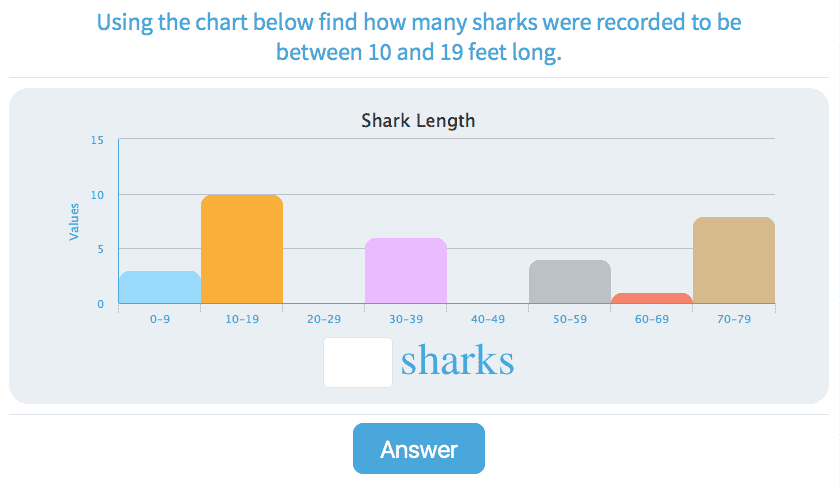Viewport: 840px width, 501px height.
Task: Click the 20-29 x-axis label
Action: coord(324,319)
